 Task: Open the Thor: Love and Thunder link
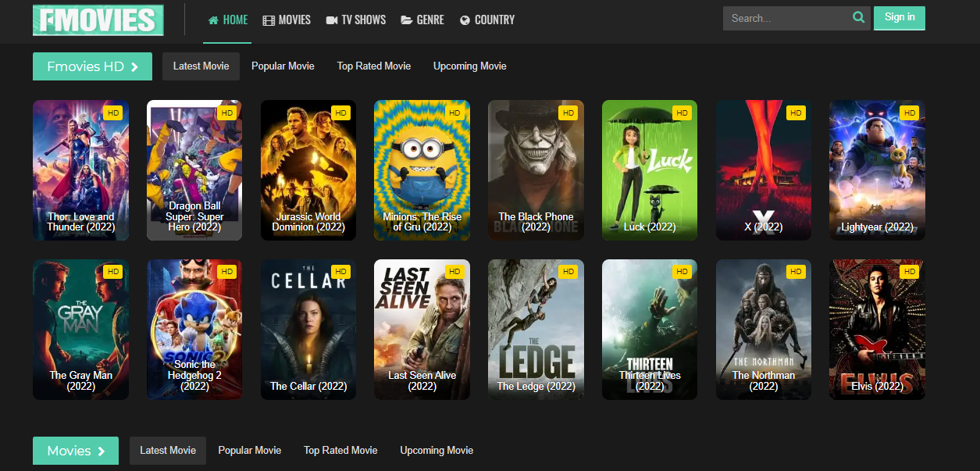80,222
